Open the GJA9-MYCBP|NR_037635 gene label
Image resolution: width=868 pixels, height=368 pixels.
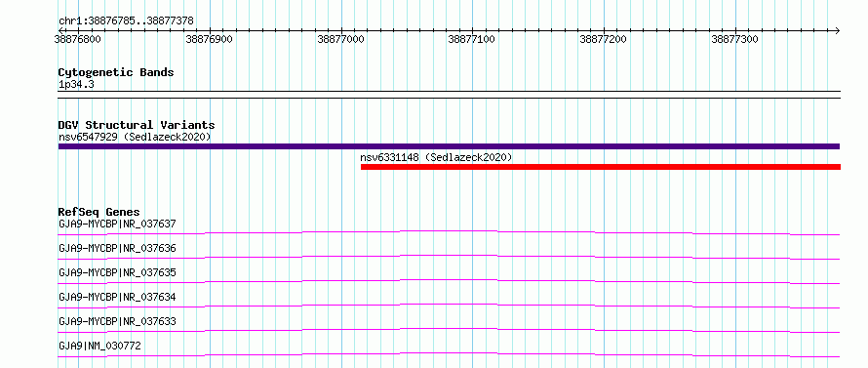pyautogui.click(x=117, y=272)
